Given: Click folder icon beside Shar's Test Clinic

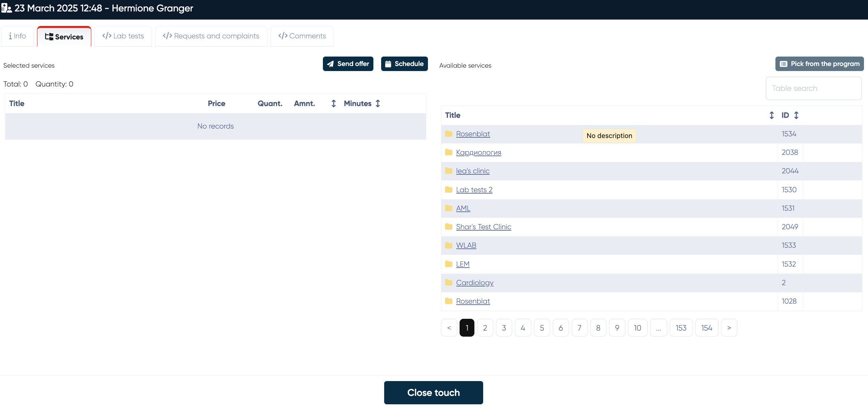Looking at the screenshot, I should pyautogui.click(x=448, y=227).
